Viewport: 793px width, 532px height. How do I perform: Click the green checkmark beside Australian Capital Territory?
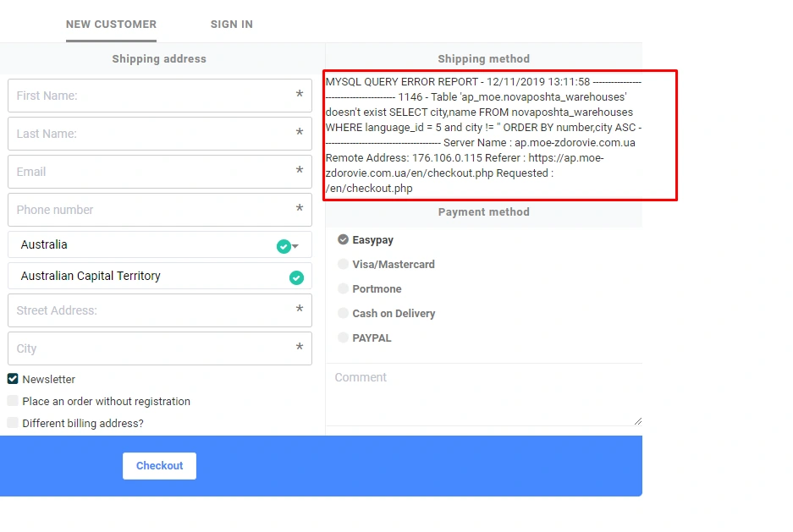(x=296, y=277)
